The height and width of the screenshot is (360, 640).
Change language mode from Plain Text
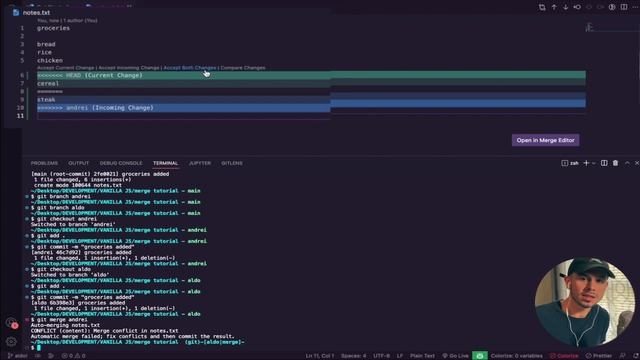click(422, 356)
